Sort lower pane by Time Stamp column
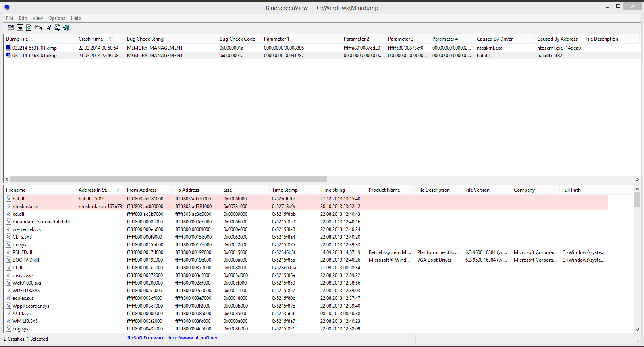Image resolution: width=644 pixels, height=347 pixels. (293, 190)
